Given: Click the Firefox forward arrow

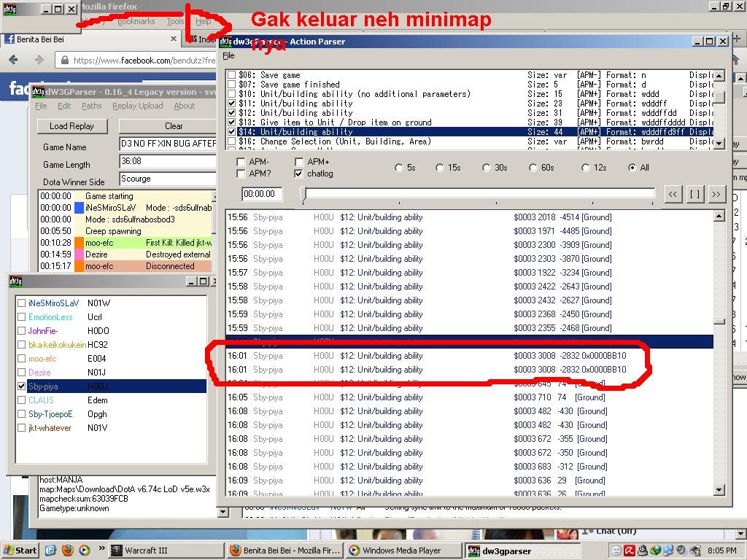Looking at the screenshot, I should [x=39, y=60].
